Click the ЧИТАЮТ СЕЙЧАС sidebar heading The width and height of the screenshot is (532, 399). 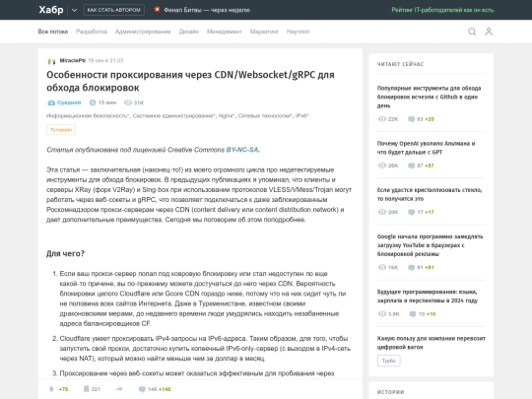tap(400, 64)
